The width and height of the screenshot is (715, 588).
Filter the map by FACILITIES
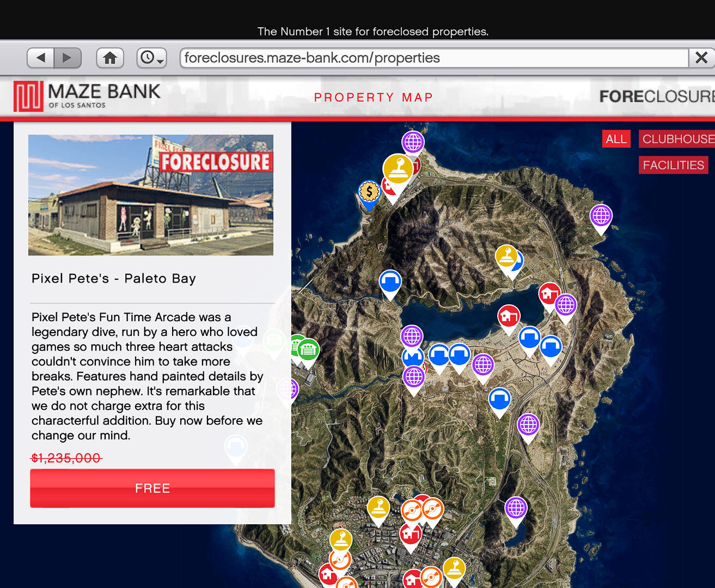click(674, 165)
